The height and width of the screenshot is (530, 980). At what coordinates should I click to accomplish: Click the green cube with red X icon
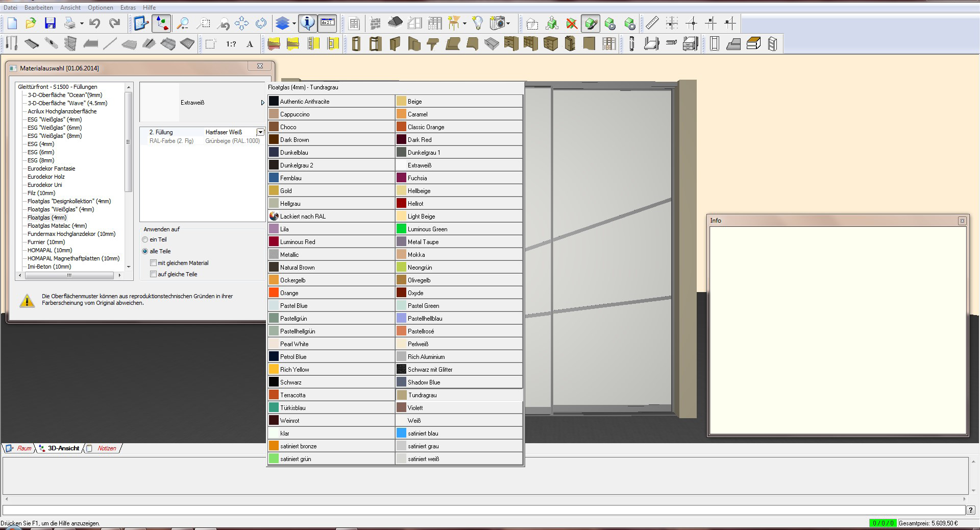(x=572, y=23)
